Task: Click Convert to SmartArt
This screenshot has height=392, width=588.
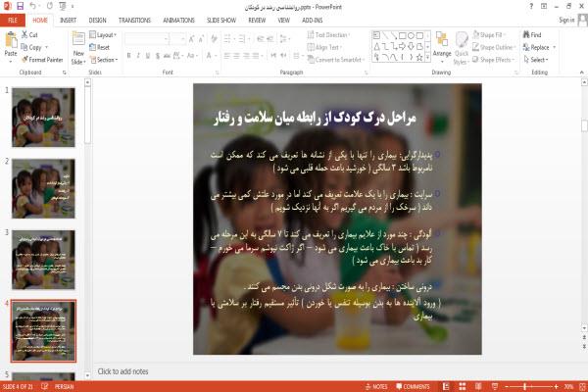Action: click(336, 60)
